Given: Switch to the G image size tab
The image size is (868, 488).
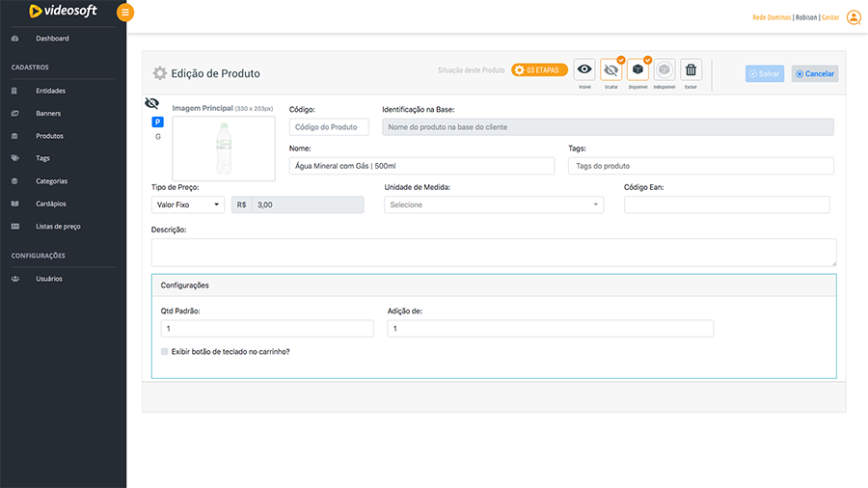Looking at the screenshot, I should (x=158, y=137).
